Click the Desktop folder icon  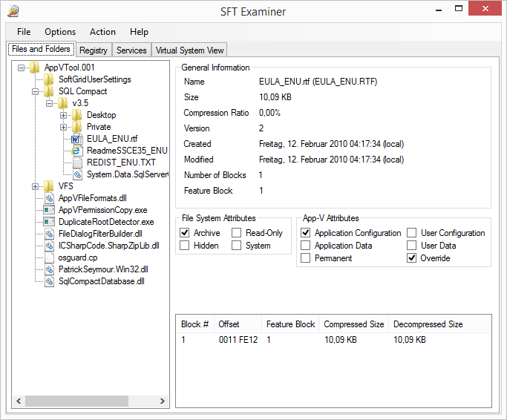(x=77, y=115)
